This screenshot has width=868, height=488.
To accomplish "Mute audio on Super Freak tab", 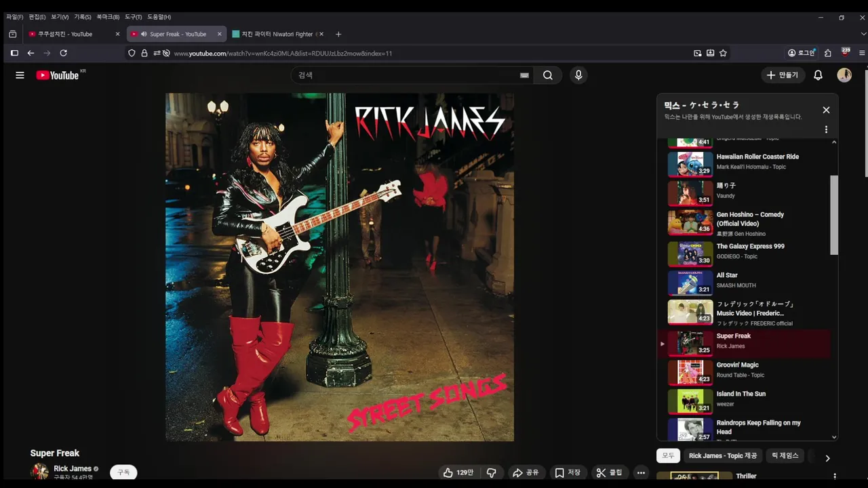I will coord(144,34).
